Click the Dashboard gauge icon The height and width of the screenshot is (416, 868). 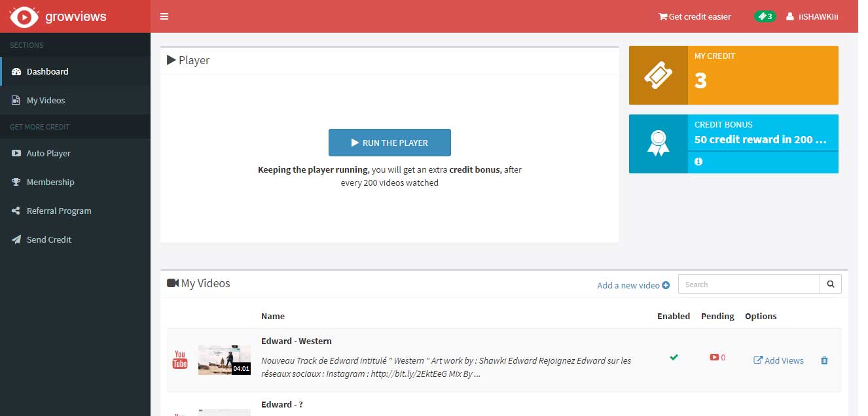coord(16,71)
